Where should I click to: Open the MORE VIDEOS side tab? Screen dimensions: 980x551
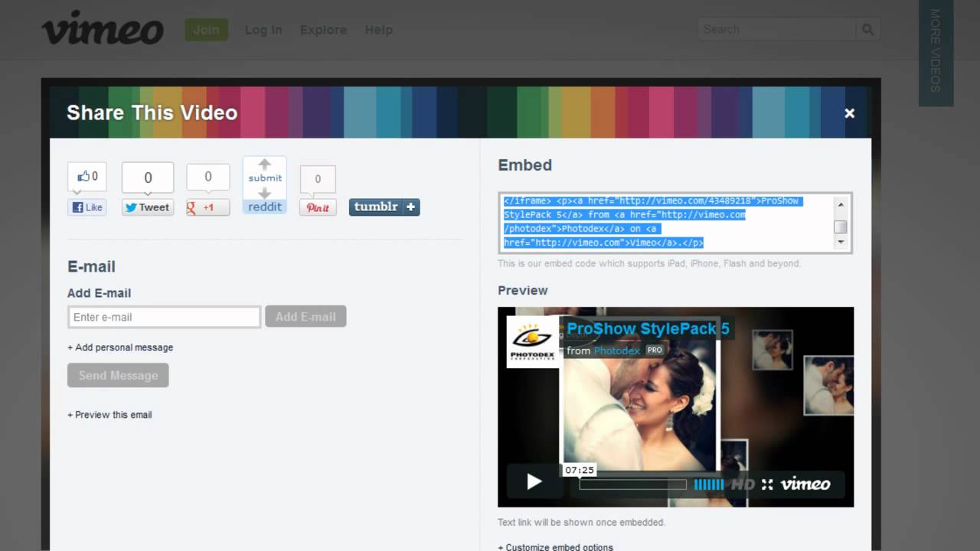[936, 53]
